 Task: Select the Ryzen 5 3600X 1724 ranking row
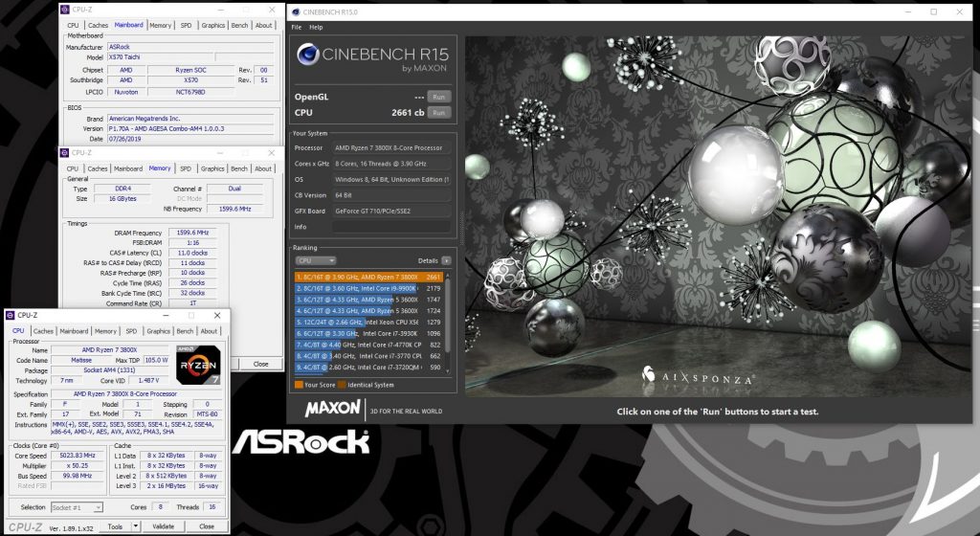(368, 310)
